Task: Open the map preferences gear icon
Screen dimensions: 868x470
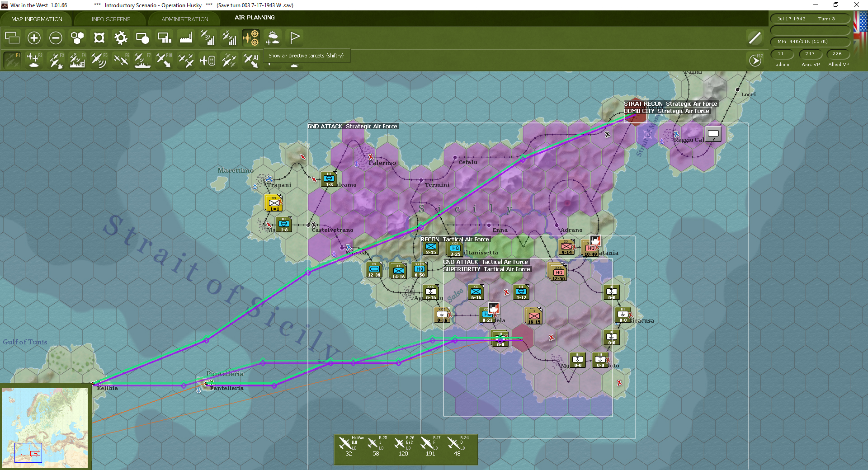Action: [121, 38]
